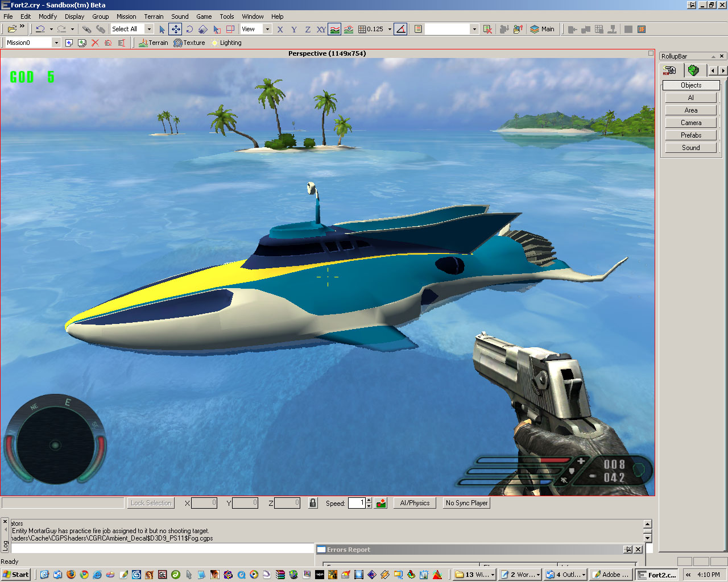
Task: Open the undo history dropdown arrow
Action: (51, 29)
